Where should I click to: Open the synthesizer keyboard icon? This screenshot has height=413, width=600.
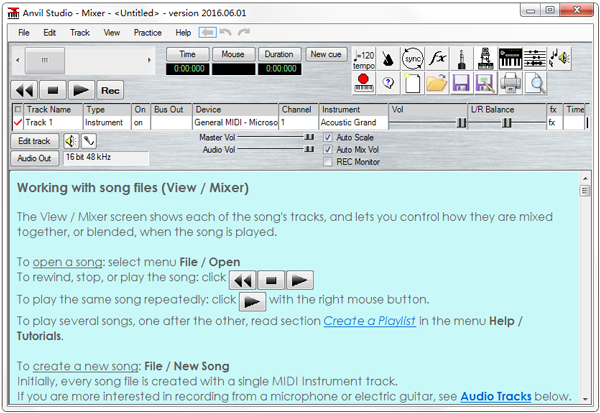pos(510,59)
